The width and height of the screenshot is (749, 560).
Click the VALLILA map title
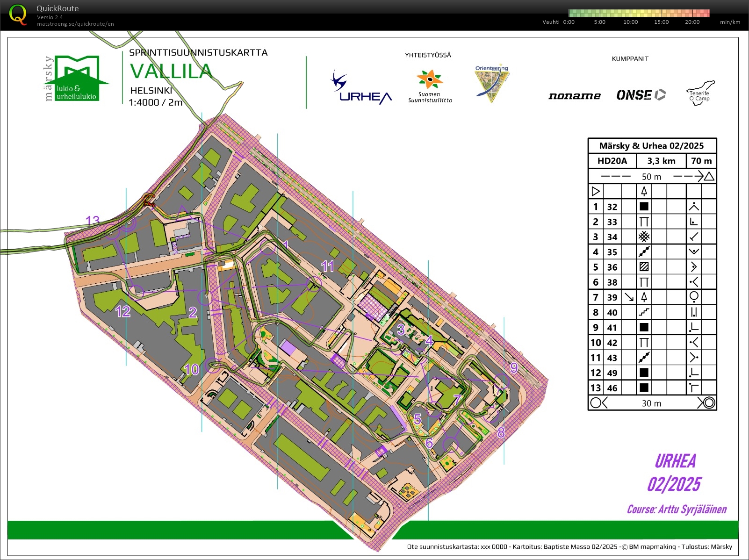click(x=171, y=72)
